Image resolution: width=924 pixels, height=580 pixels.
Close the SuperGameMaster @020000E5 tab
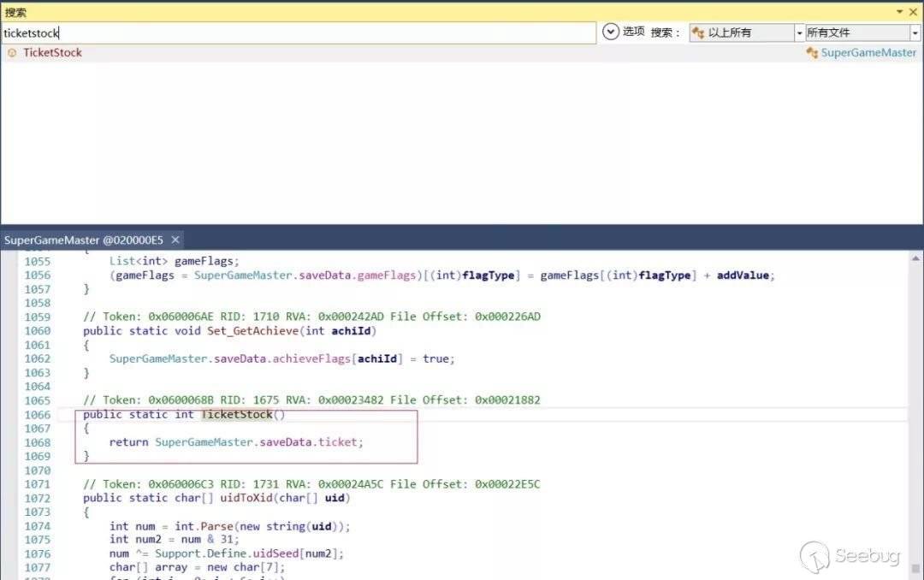(175, 240)
